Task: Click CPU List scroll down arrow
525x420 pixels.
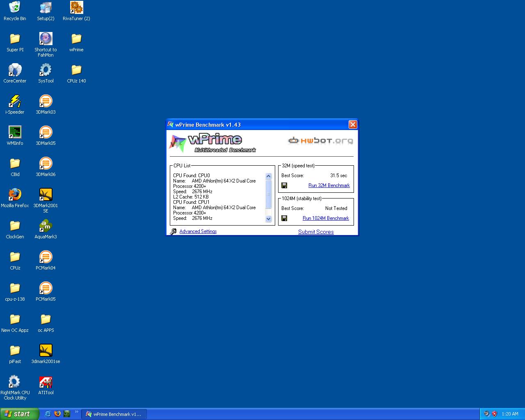Action: point(269,219)
